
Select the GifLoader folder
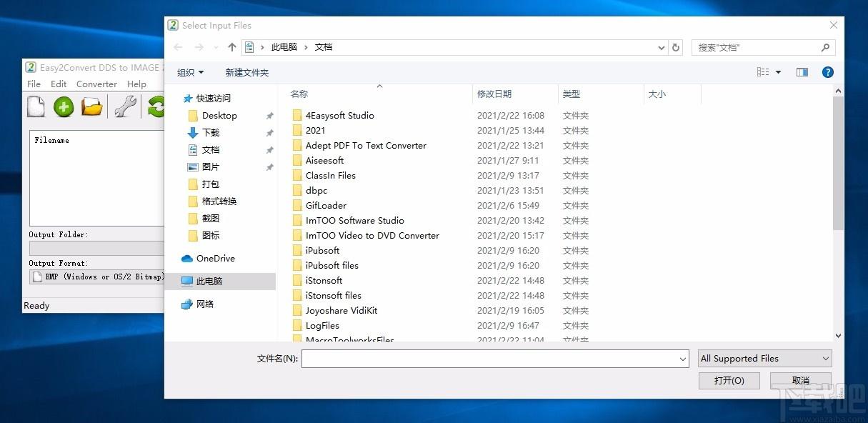[326, 205]
